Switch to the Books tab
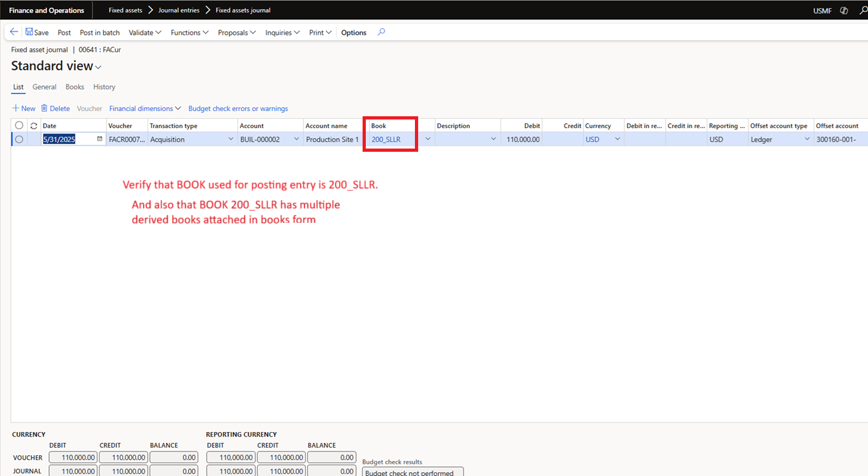 click(75, 87)
